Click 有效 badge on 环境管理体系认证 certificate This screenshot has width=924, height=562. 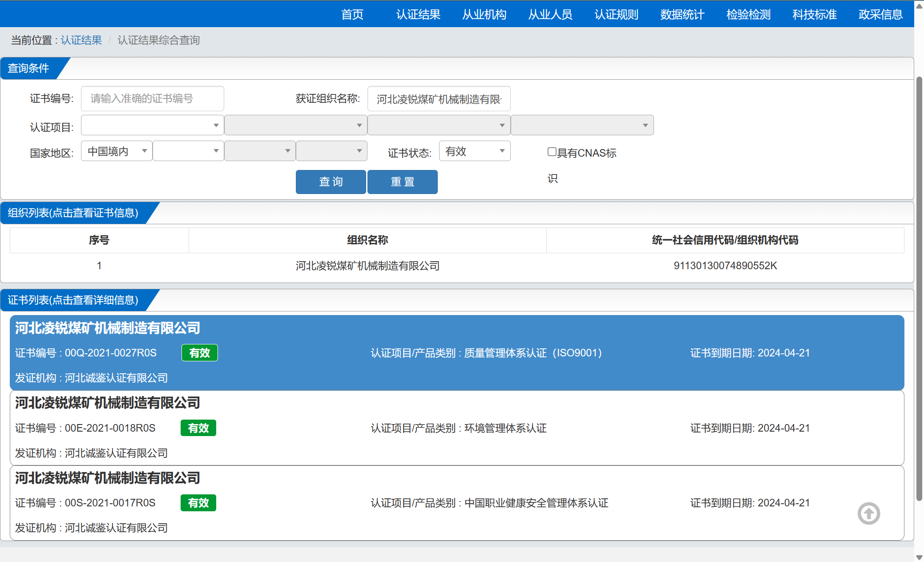click(198, 428)
